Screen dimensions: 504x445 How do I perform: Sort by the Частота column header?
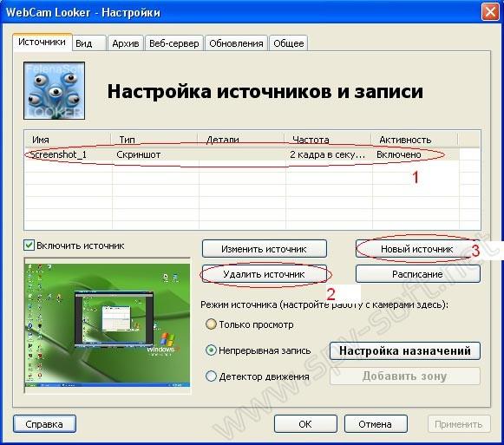click(328, 140)
